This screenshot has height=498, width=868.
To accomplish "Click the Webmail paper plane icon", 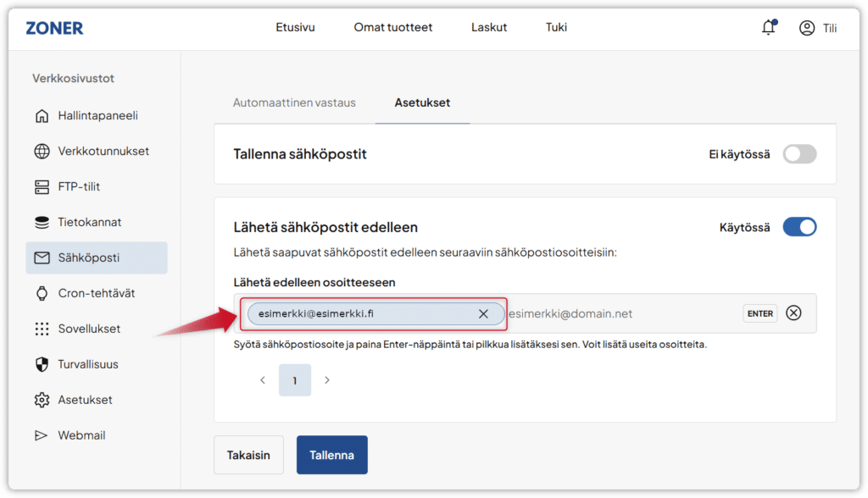I will click(x=42, y=436).
